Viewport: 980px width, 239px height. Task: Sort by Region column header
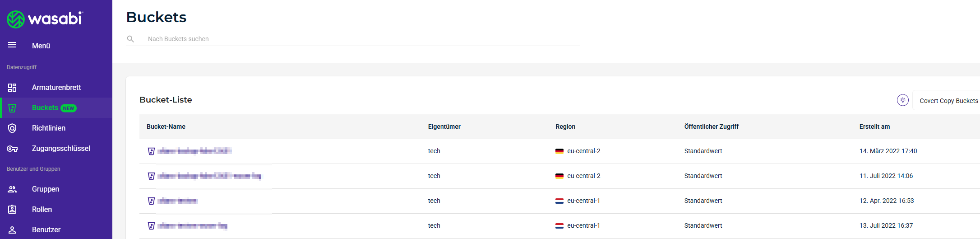tap(565, 127)
